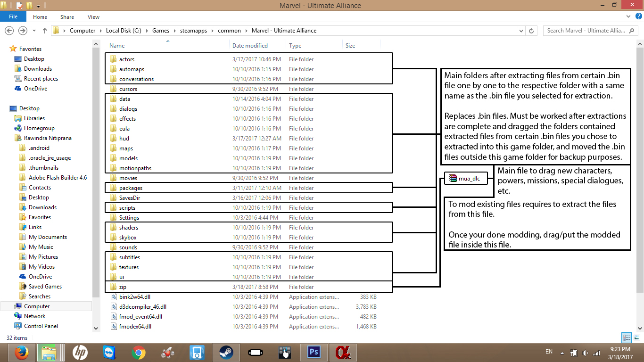Click the File Explorer taskbar icon

tap(49, 353)
